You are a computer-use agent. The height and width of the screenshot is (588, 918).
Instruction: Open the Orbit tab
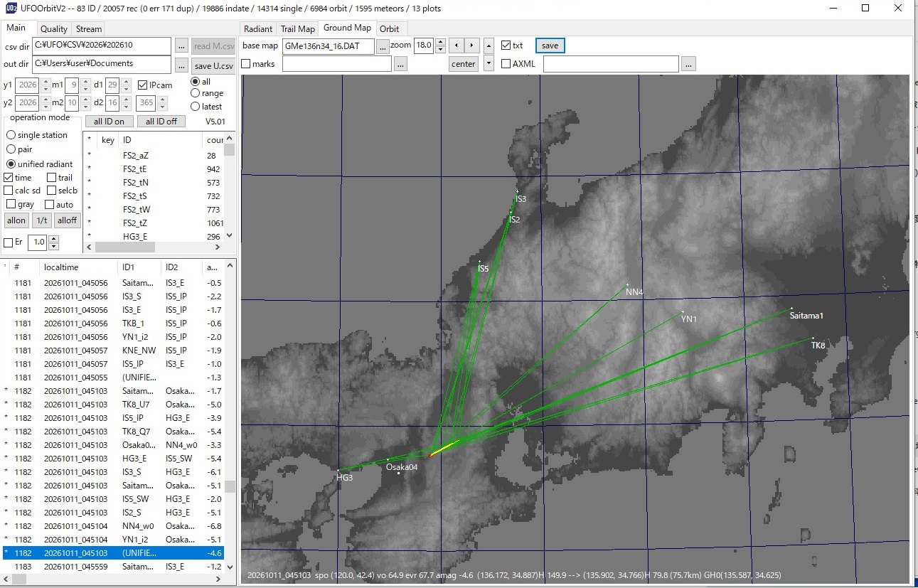389,29
